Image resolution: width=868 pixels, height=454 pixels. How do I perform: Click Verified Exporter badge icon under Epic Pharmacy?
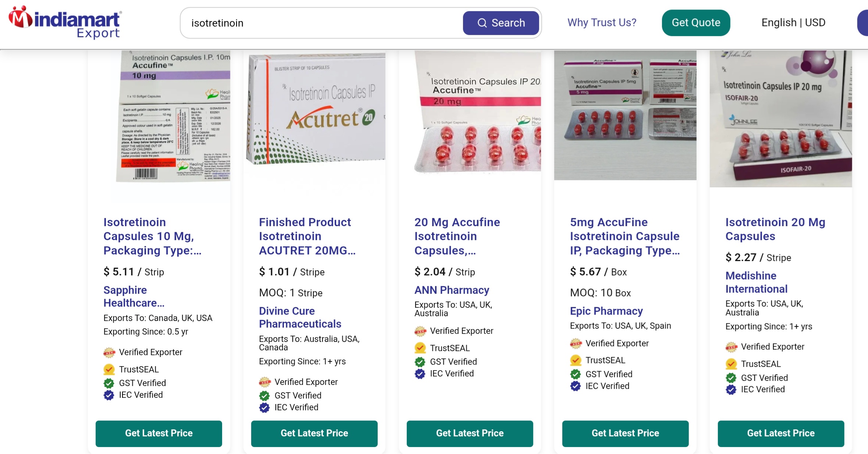pyautogui.click(x=576, y=344)
